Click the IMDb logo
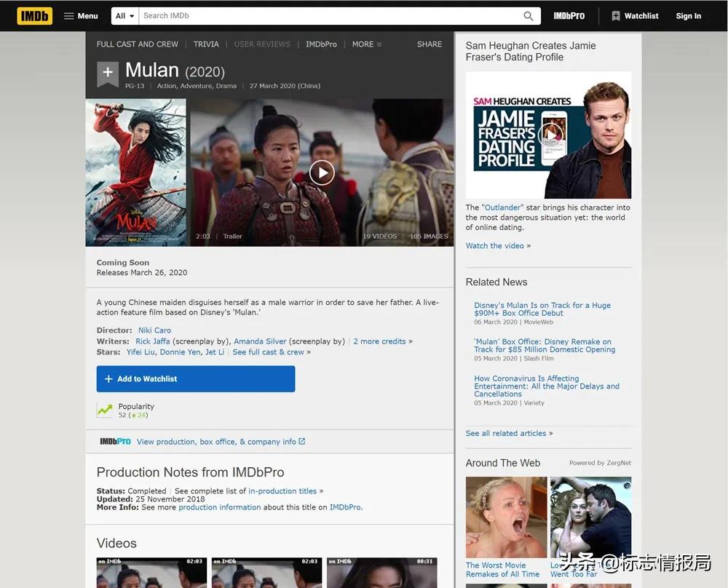 34,15
